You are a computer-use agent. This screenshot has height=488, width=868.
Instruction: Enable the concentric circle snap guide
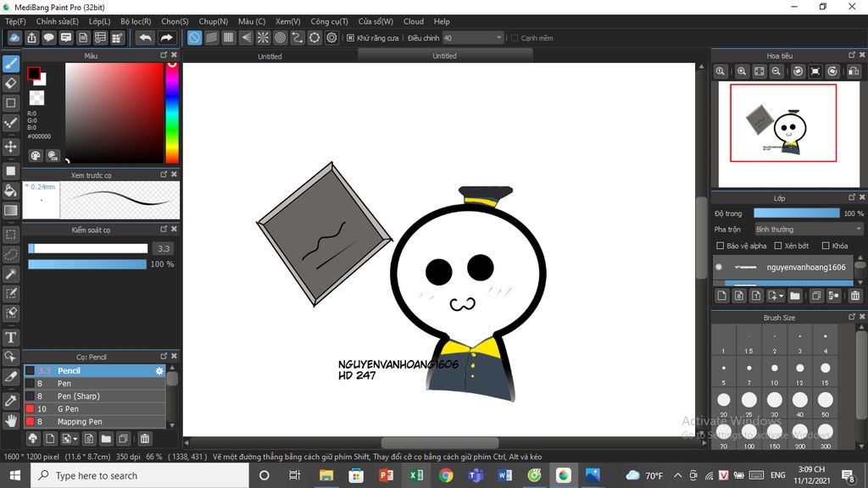pyautogui.click(x=280, y=37)
